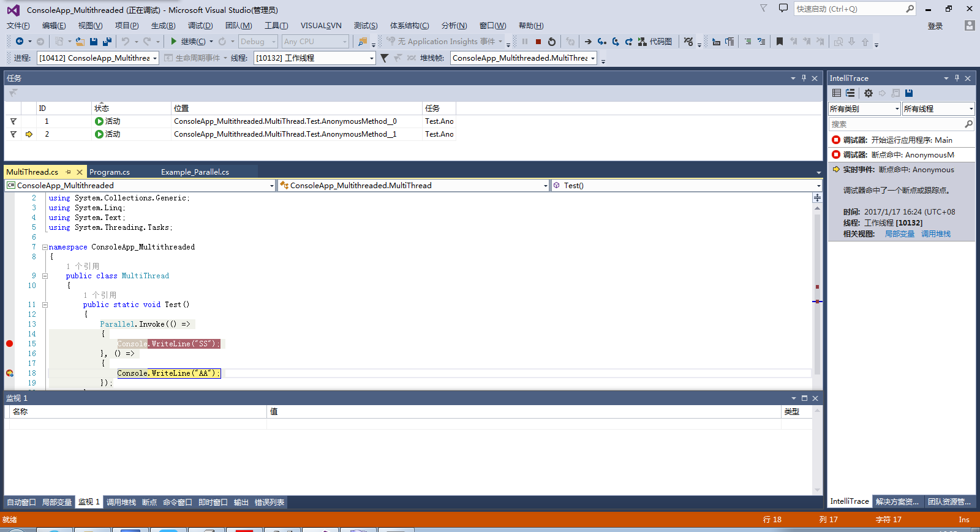Click the Step Out icon
Image resolution: width=980 pixels, height=532 pixels.
pyautogui.click(x=629, y=41)
